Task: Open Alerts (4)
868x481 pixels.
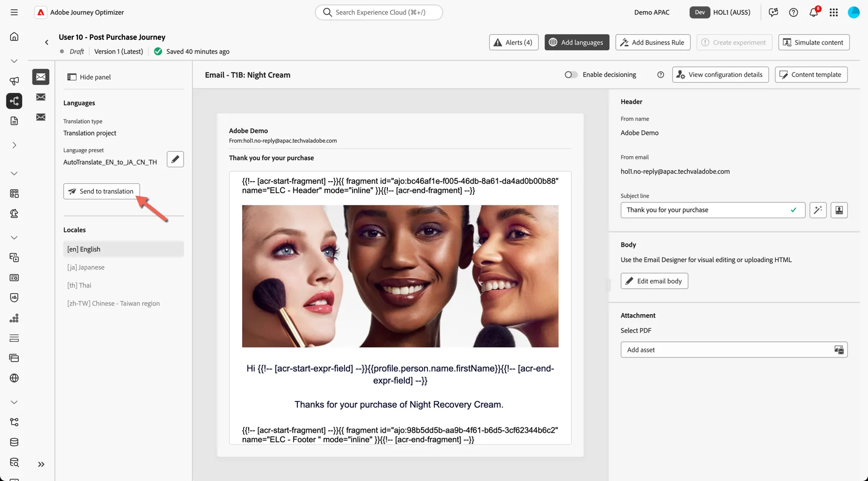Action: 513,42
